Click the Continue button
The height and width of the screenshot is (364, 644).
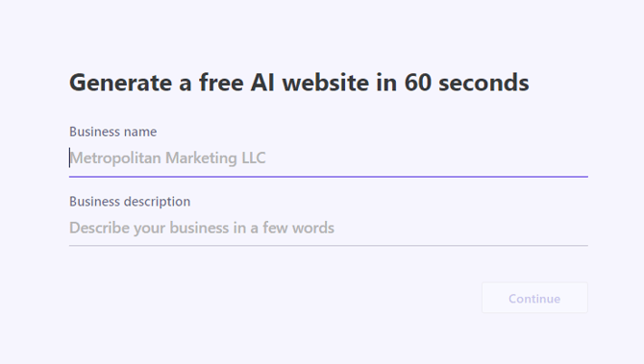[x=534, y=298]
